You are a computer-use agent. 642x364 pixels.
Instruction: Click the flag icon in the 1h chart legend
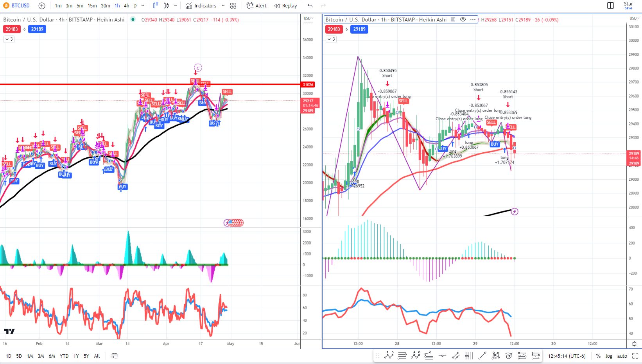click(453, 20)
